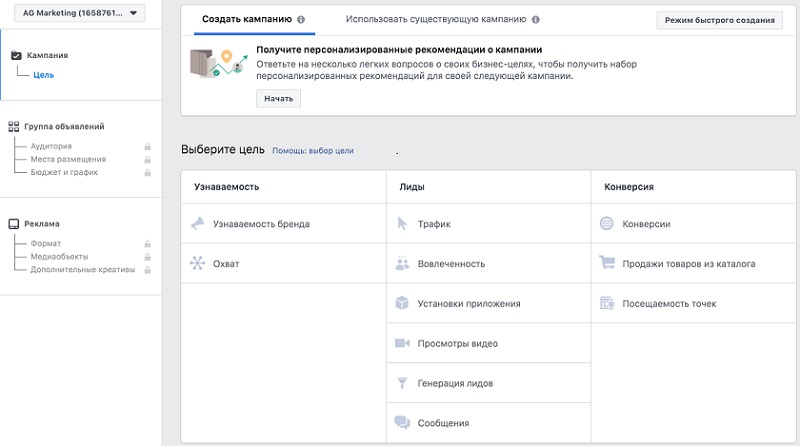Switch to the Создать кампанию tab

[247, 19]
